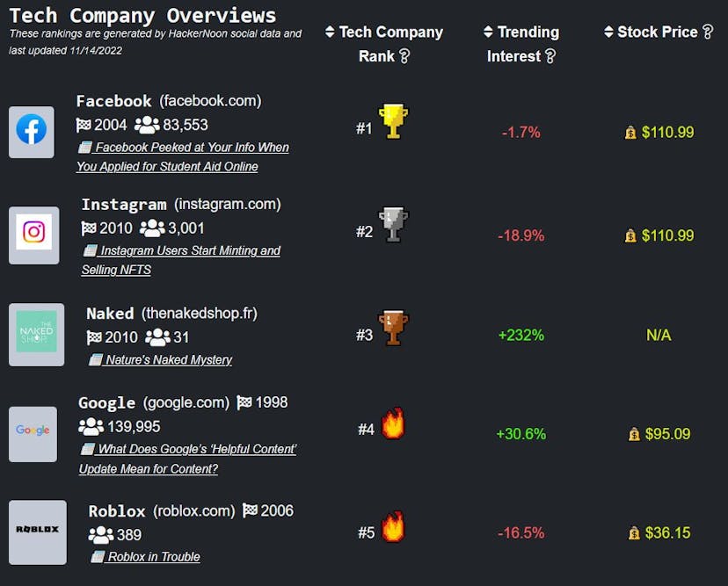Click the bronze trophy for rank #3
This screenshot has height=586, width=728.
(x=393, y=328)
